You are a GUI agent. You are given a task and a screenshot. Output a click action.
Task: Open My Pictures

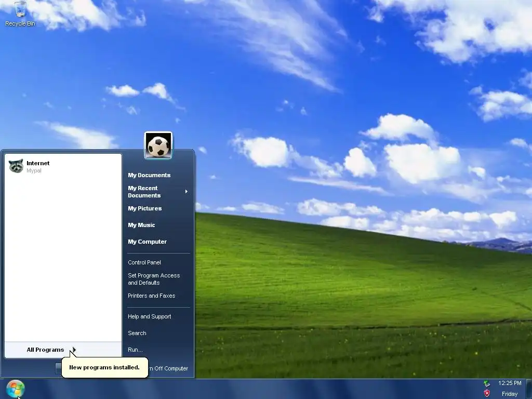click(x=145, y=208)
